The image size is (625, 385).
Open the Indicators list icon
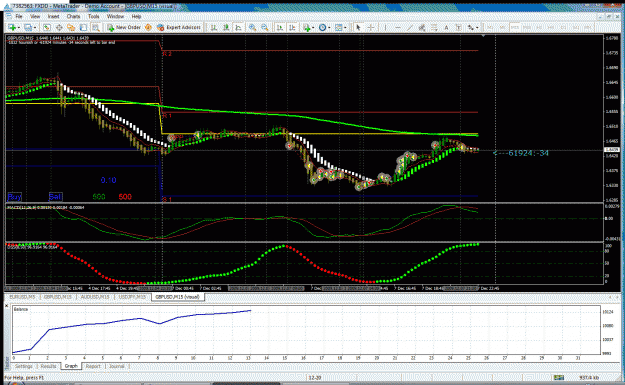pyautogui.click(x=306, y=28)
